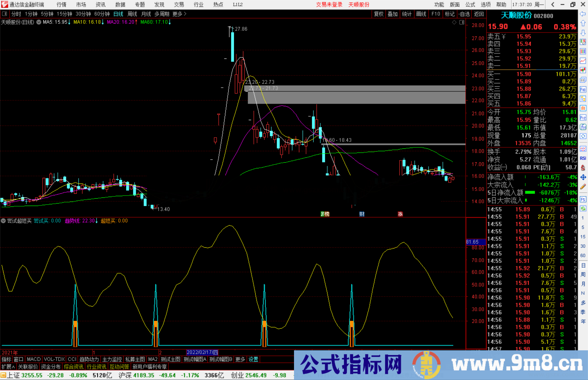
Task: Click the F10 company info sidebar icon
Action: click(583, 89)
